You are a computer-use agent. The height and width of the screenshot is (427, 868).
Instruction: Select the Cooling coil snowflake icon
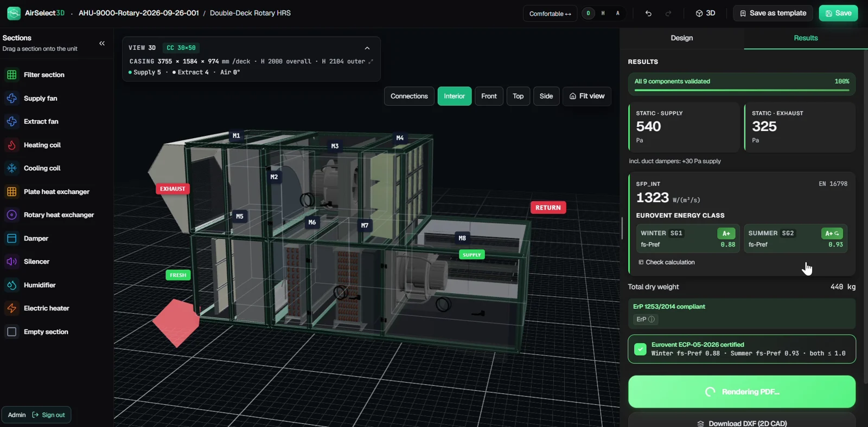11,169
